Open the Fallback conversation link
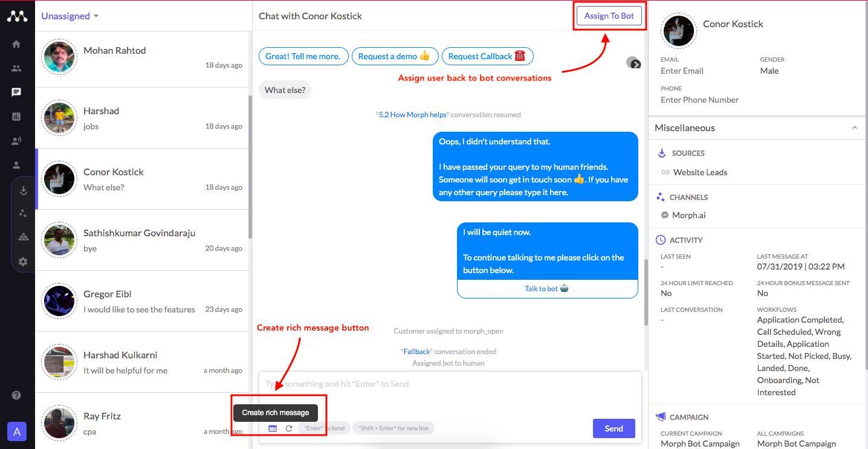This screenshot has width=868, height=449. pos(416,352)
